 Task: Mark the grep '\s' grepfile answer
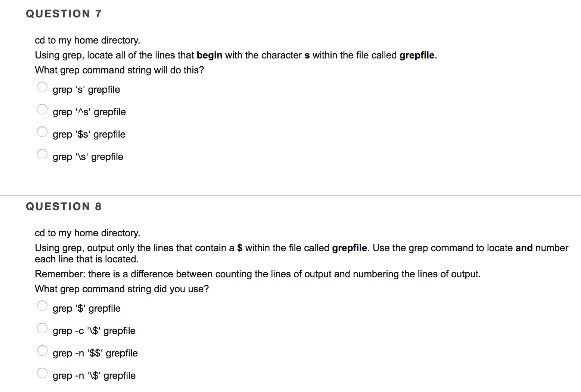(42, 154)
